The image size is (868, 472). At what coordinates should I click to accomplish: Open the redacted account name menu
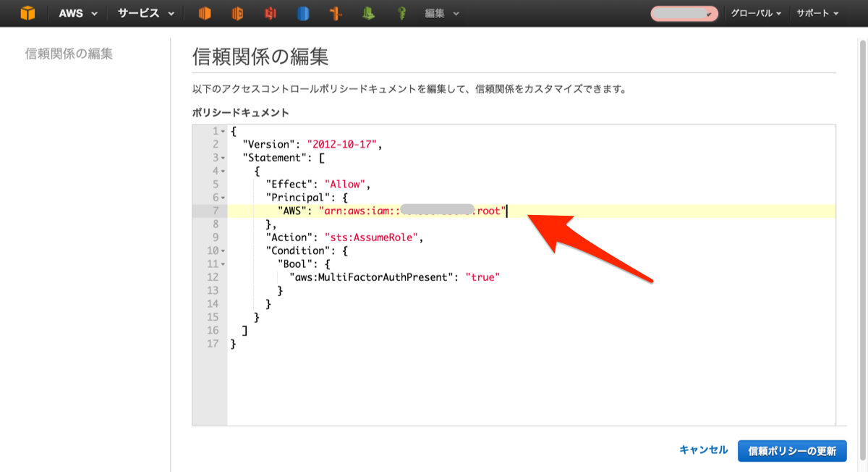(684, 13)
